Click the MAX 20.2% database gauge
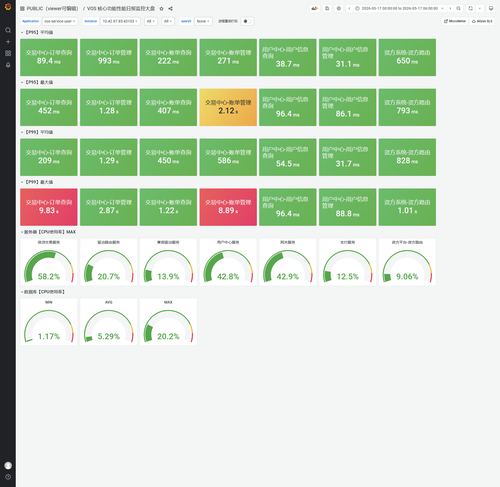 click(x=168, y=322)
